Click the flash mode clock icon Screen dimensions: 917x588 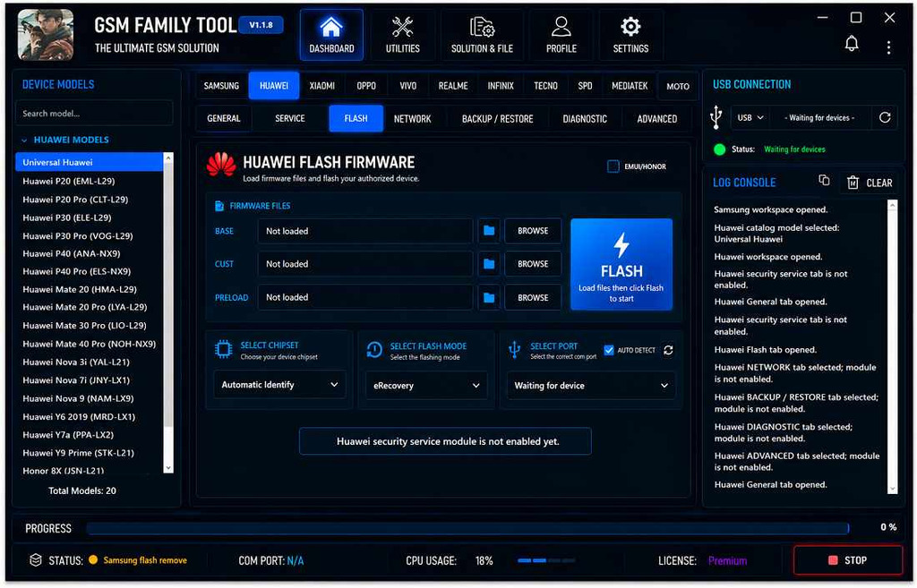coord(374,350)
